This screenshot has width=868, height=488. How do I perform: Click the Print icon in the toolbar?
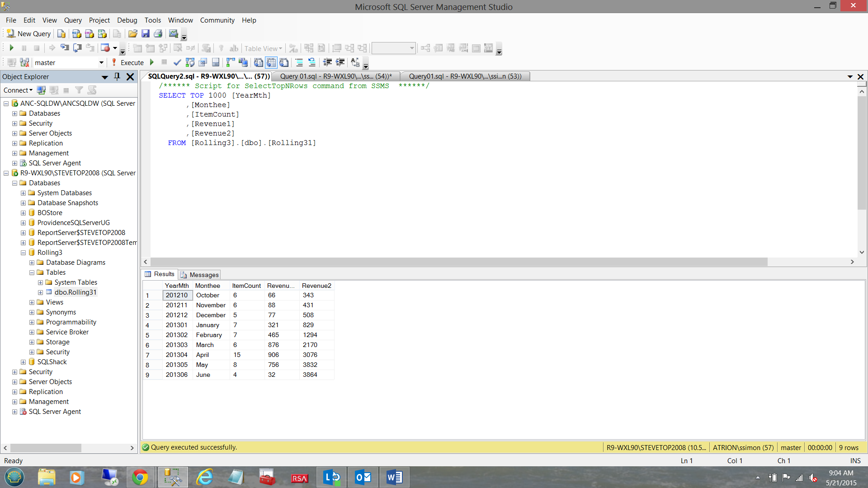point(158,34)
